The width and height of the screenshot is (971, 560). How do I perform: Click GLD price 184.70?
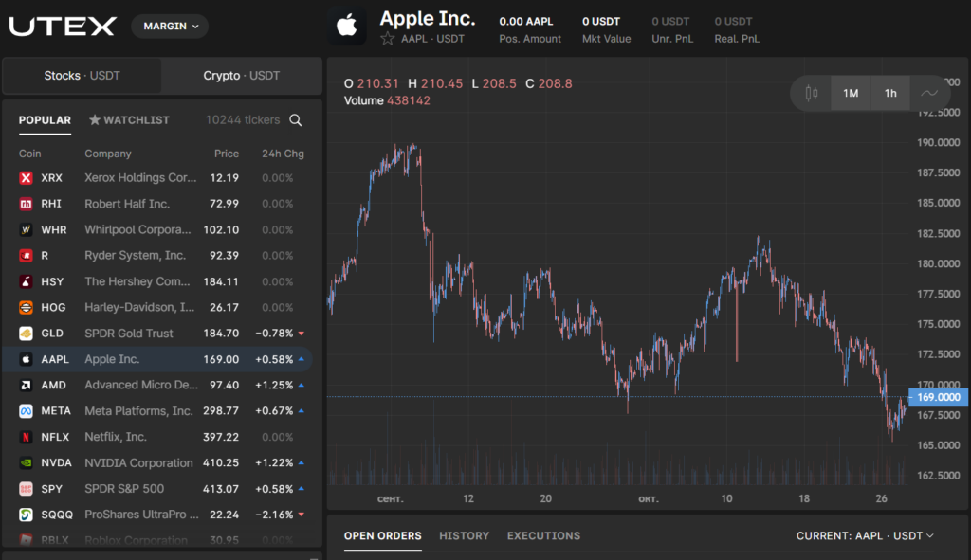click(x=221, y=334)
